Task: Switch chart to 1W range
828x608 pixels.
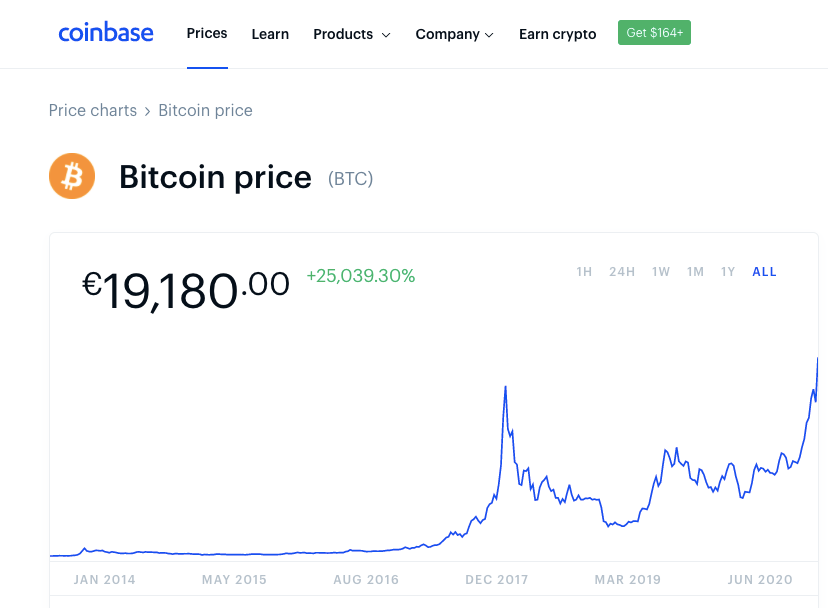Action: (661, 272)
